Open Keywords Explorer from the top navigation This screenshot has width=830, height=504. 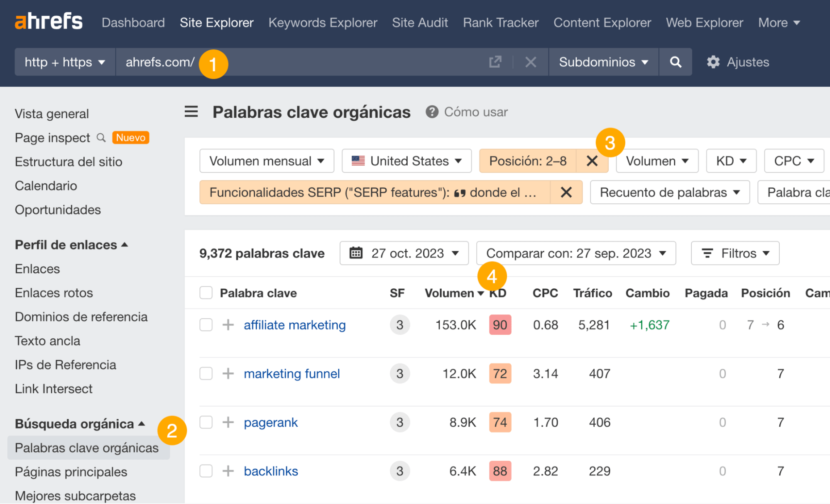coord(323,22)
